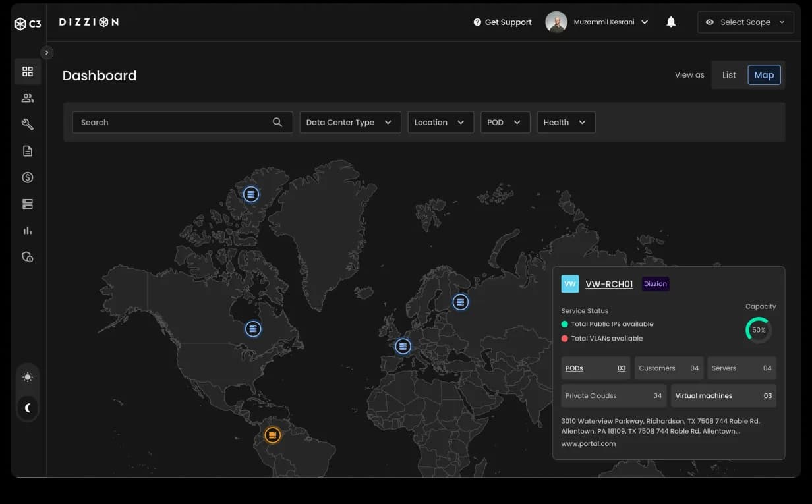Open the dollar billing icon in sidebar

(x=28, y=177)
